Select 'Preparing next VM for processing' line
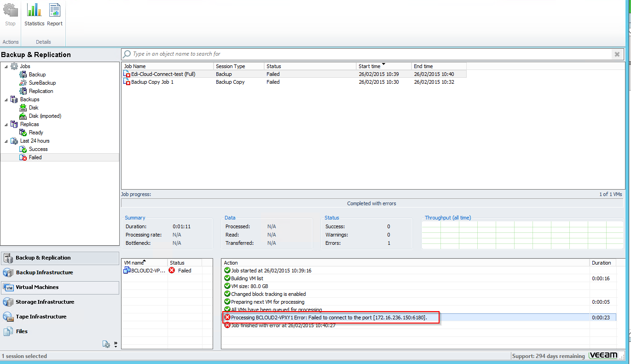 pyautogui.click(x=418, y=302)
